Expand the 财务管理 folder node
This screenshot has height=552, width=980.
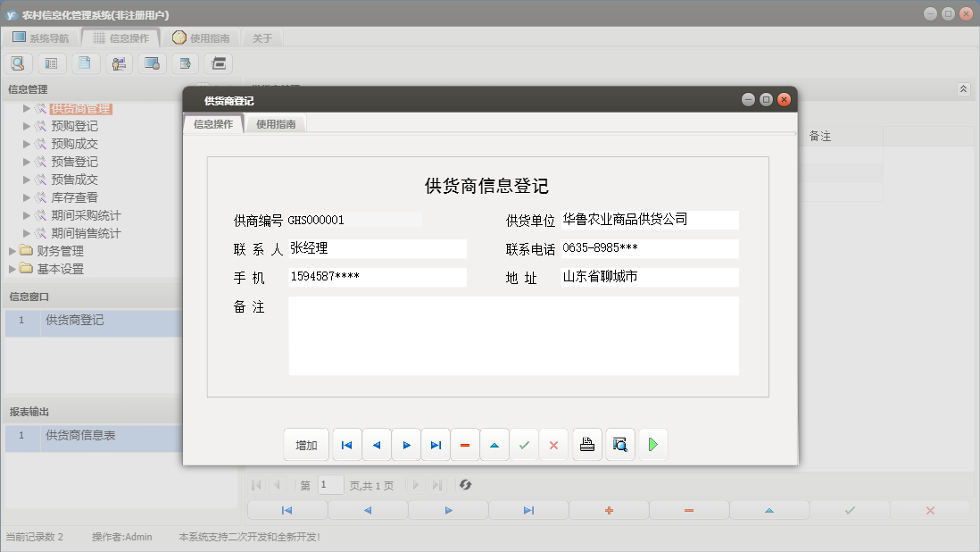(12, 251)
